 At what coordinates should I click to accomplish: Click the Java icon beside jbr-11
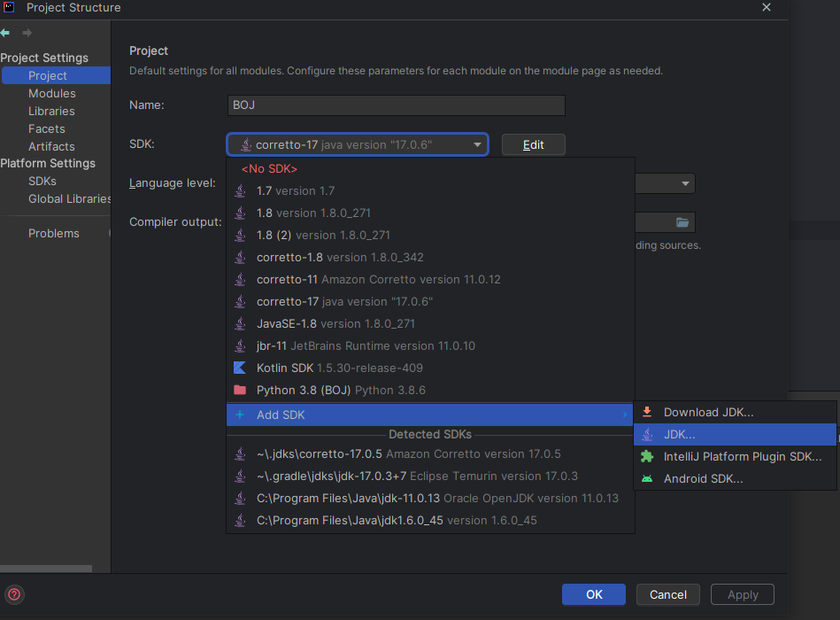240,345
